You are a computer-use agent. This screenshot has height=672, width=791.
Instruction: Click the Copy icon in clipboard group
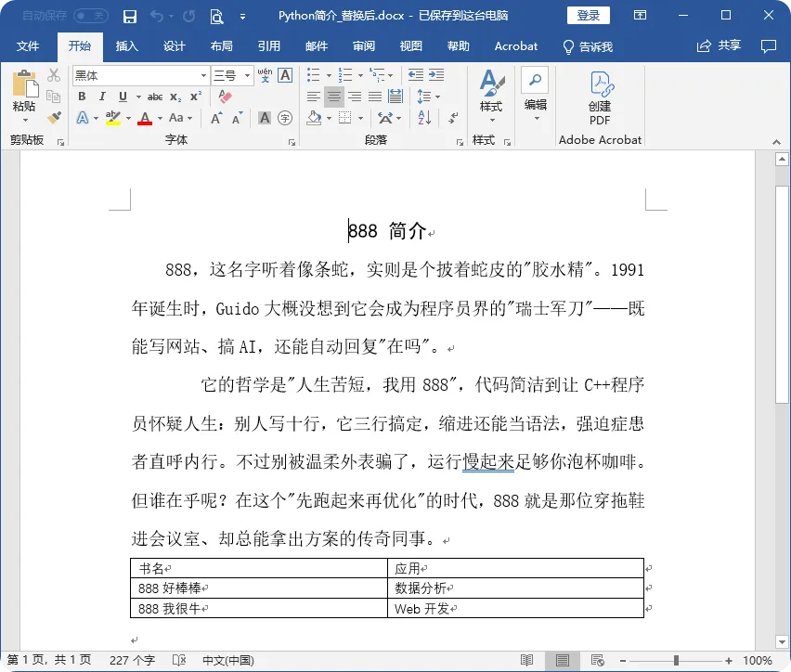[x=54, y=96]
